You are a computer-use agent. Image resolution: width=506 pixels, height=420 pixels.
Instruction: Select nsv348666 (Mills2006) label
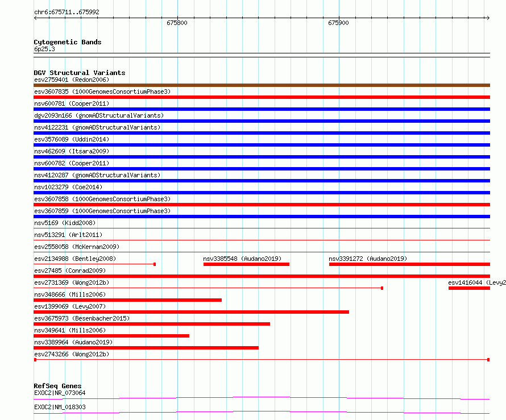point(70,294)
